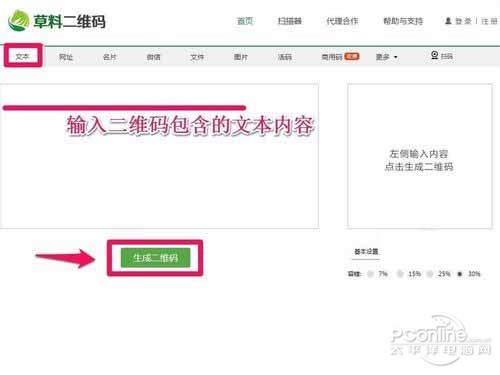Go to 首页 in top navigation
This screenshot has width=500, height=375.
pyautogui.click(x=245, y=21)
